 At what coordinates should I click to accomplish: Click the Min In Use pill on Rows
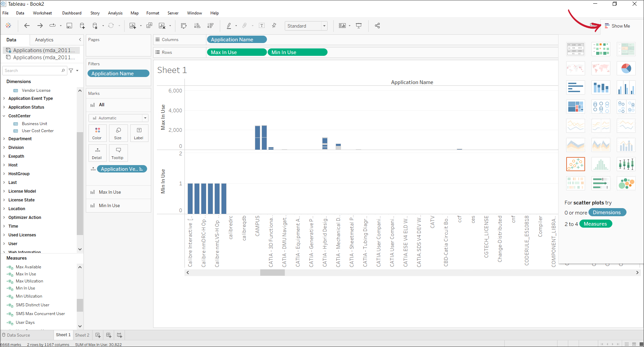click(x=297, y=52)
